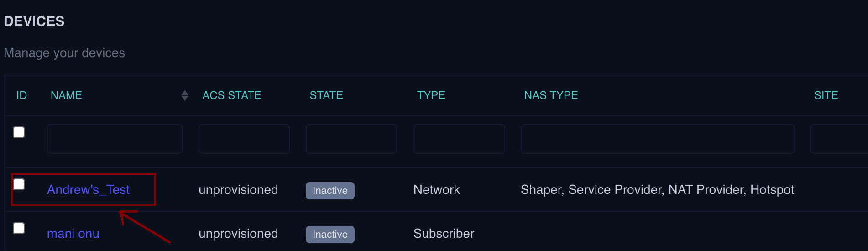Click the ID column header
Screen dimensions: 868x251
click(x=21, y=95)
